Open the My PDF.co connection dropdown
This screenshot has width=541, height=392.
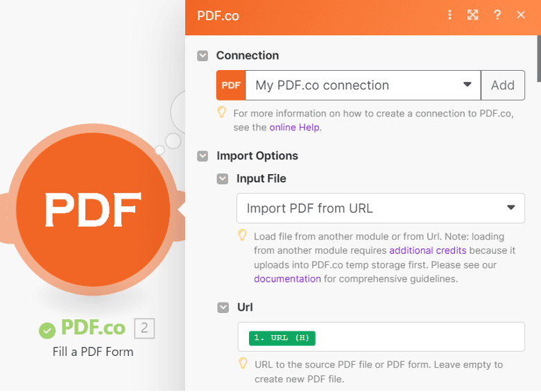363,85
